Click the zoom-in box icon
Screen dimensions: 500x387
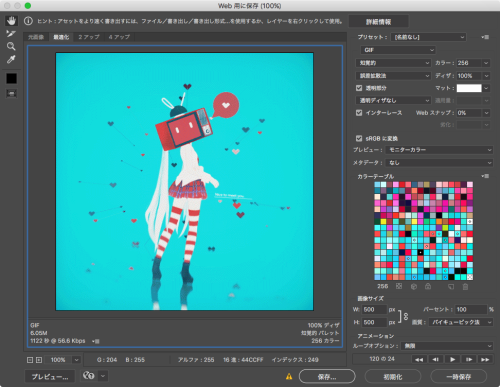pos(39,360)
